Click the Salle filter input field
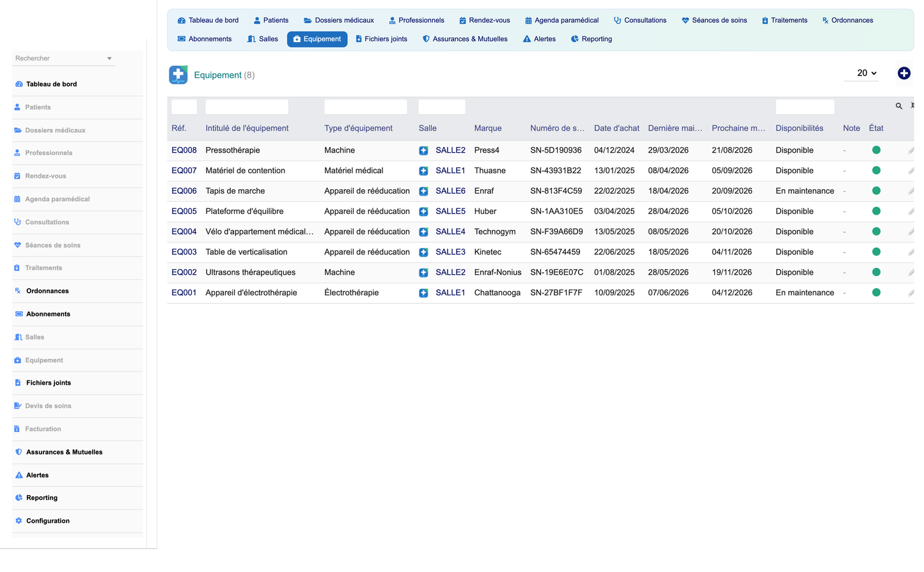 [x=442, y=107]
